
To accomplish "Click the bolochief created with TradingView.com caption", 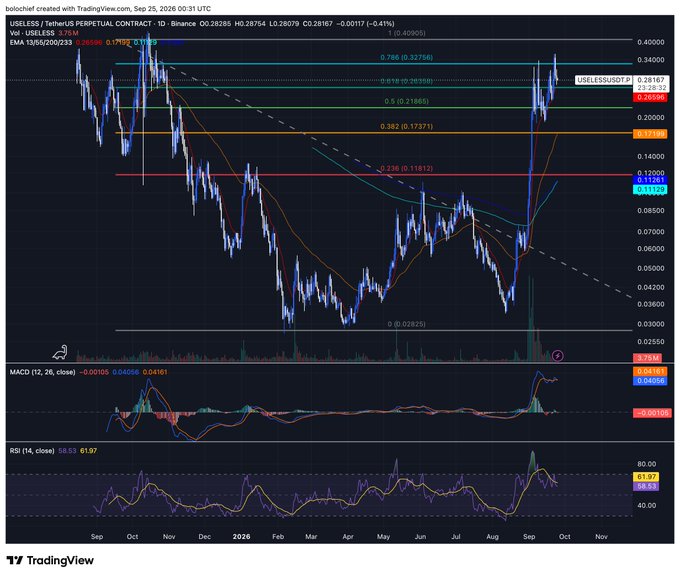I will (x=108, y=8).
